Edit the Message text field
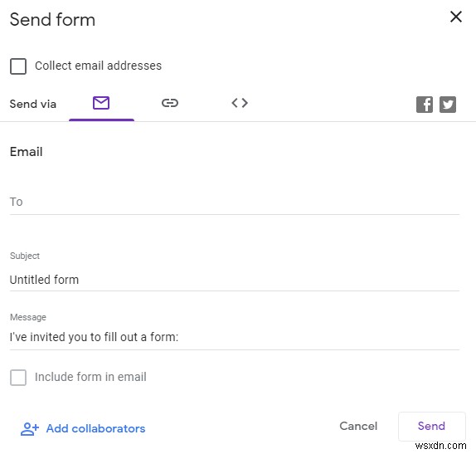Viewport: 476px width, 454px height. click(x=235, y=337)
